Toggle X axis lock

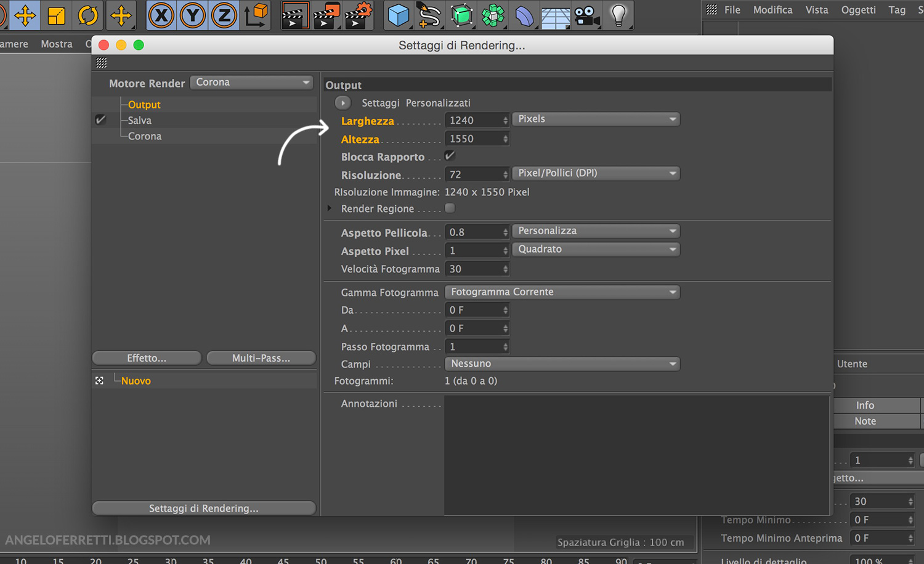[161, 15]
